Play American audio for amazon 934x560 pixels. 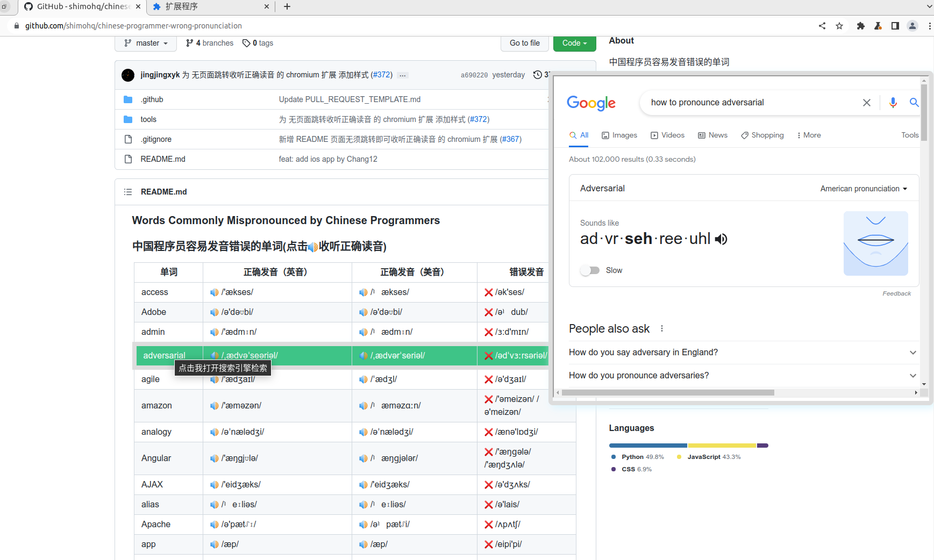(x=363, y=406)
